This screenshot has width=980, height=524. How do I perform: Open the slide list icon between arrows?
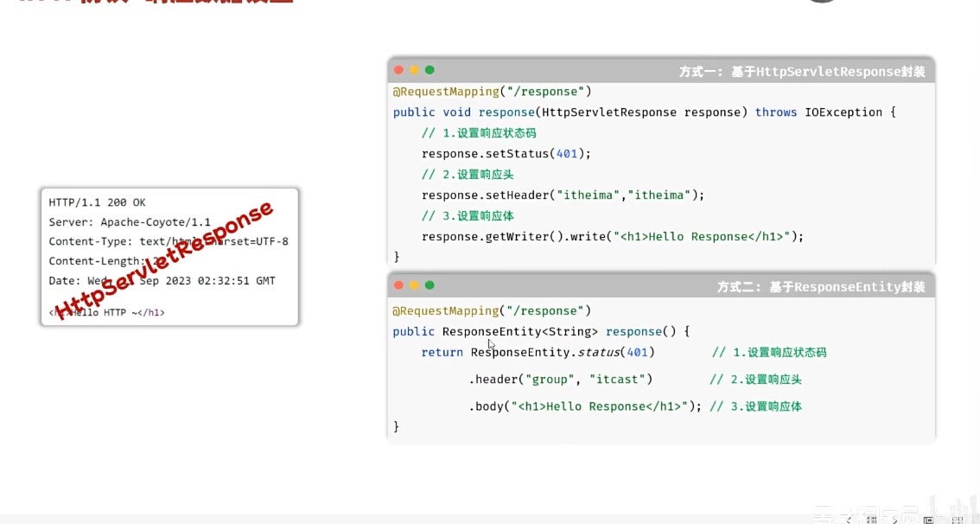coord(871,519)
